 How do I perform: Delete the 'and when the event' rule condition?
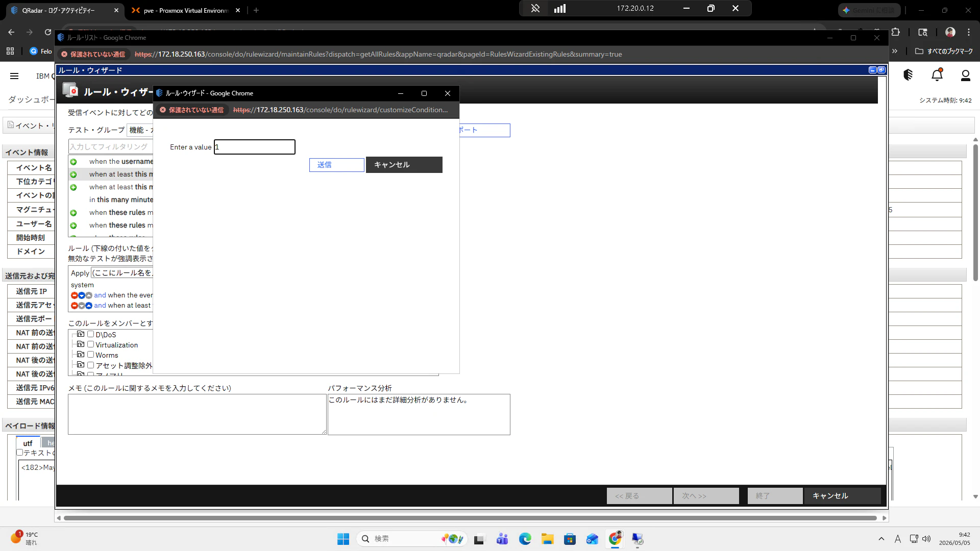tap(74, 295)
